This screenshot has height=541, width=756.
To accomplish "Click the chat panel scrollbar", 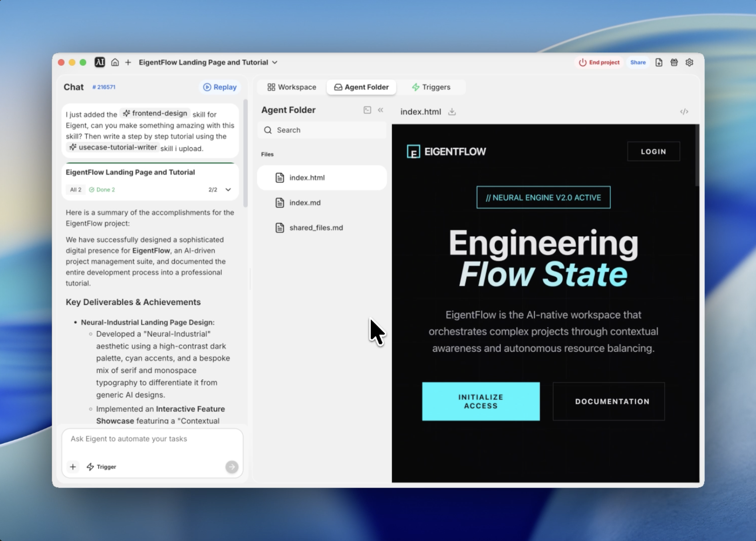I will 246,153.
